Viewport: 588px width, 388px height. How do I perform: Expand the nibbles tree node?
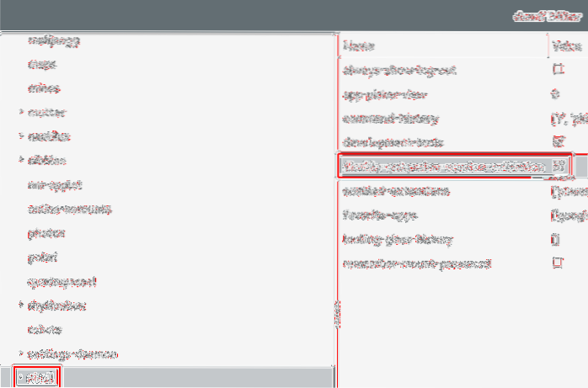(22, 161)
